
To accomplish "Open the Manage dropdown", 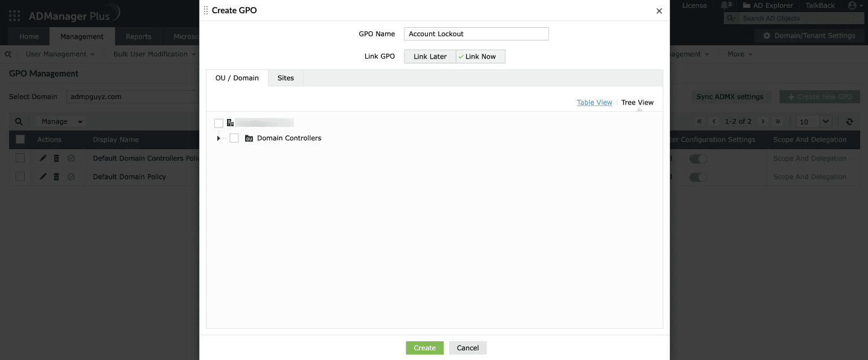I will click(x=60, y=121).
